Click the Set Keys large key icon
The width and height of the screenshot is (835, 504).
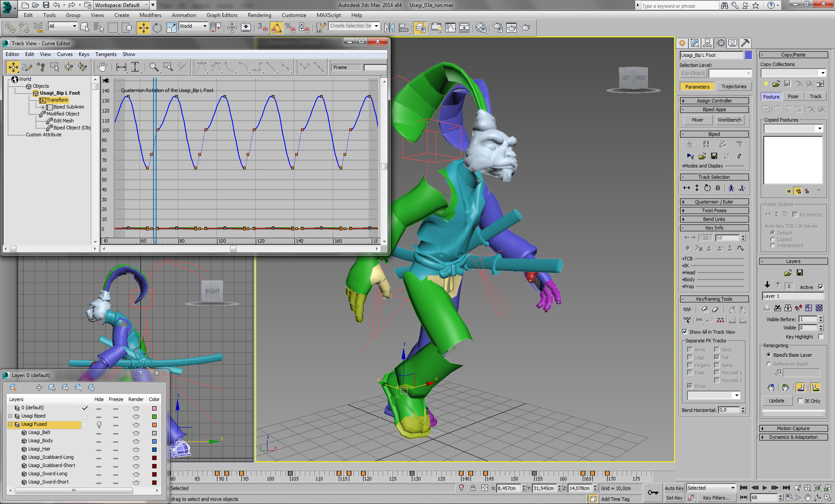[653, 492]
